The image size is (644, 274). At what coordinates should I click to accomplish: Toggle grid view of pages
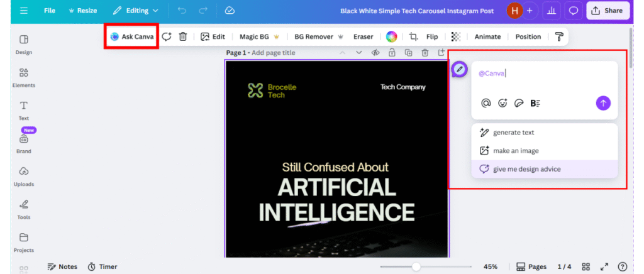coord(586,266)
